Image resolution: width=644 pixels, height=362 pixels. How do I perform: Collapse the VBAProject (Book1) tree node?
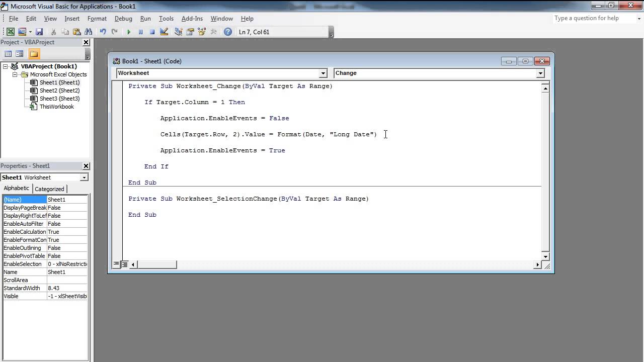click(x=6, y=66)
